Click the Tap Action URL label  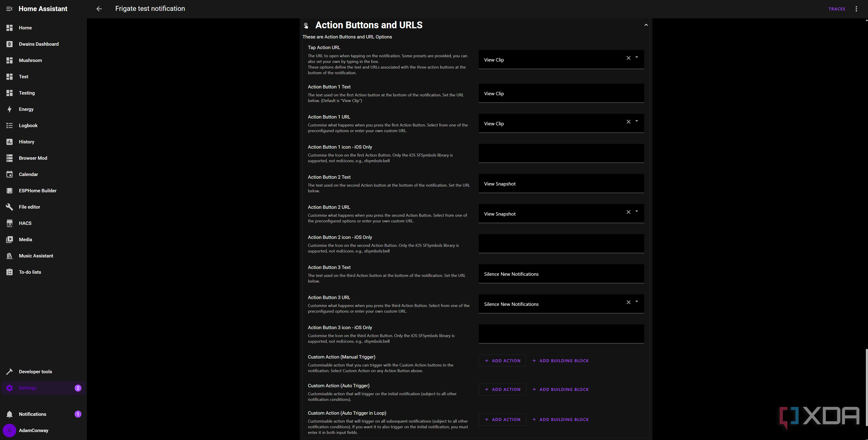324,48
